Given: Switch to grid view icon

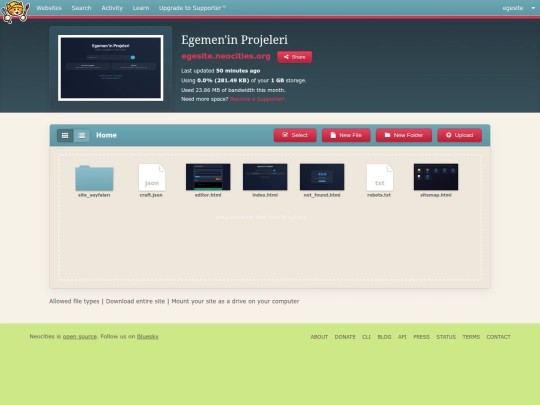Looking at the screenshot, I should tap(65, 135).
